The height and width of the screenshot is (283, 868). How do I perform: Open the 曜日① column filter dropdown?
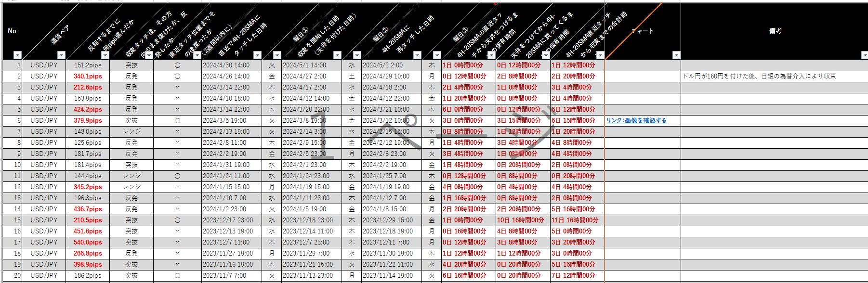pyautogui.click(x=276, y=55)
